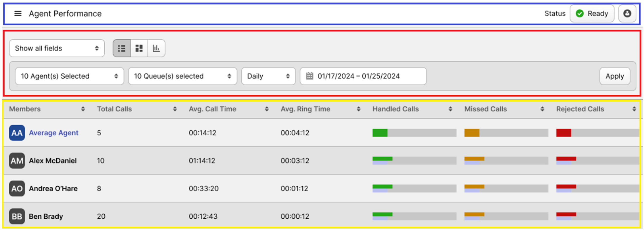Open the Show all fields dropdown
Image resolution: width=644 pixels, height=231 pixels.
click(57, 48)
